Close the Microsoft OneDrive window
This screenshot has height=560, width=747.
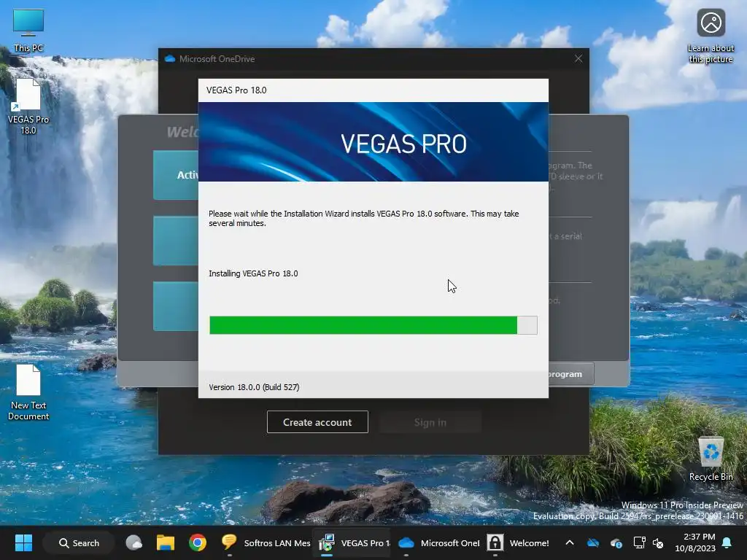578,58
